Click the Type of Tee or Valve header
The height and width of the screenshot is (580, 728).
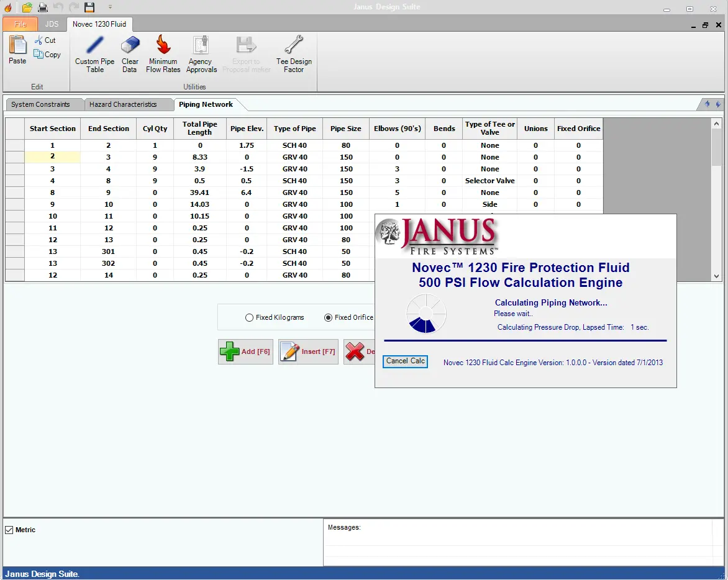[x=490, y=129]
